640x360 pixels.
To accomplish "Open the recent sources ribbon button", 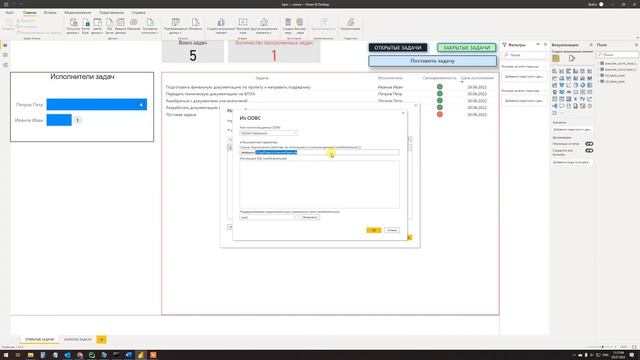I will [150, 26].
